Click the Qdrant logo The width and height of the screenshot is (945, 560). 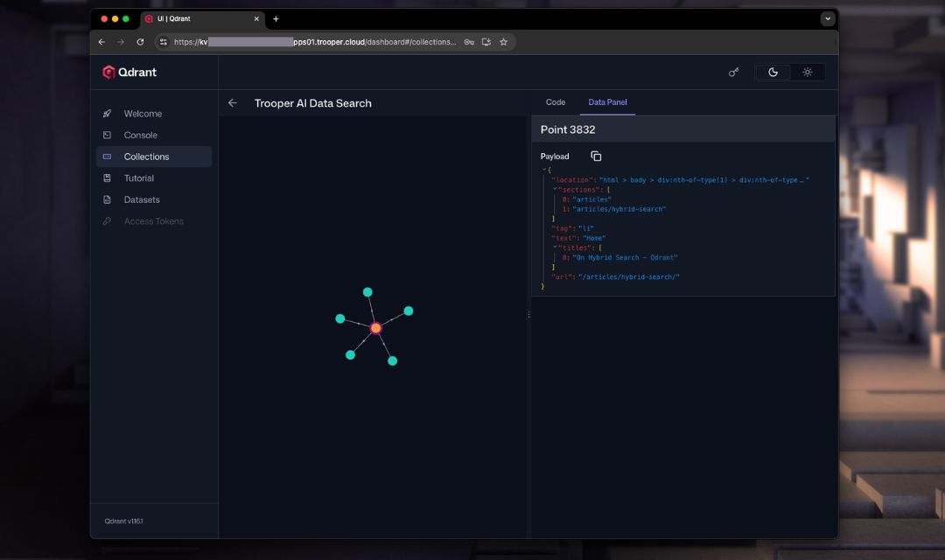point(128,72)
